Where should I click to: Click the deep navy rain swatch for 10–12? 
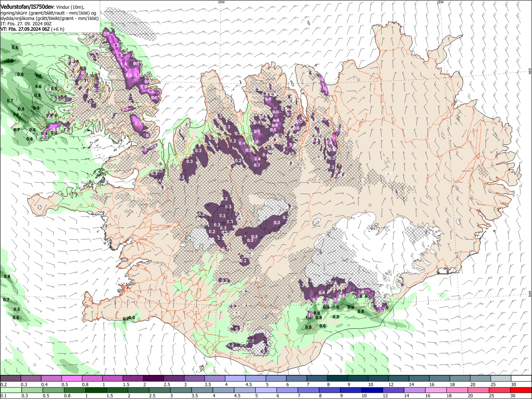[372, 390]
